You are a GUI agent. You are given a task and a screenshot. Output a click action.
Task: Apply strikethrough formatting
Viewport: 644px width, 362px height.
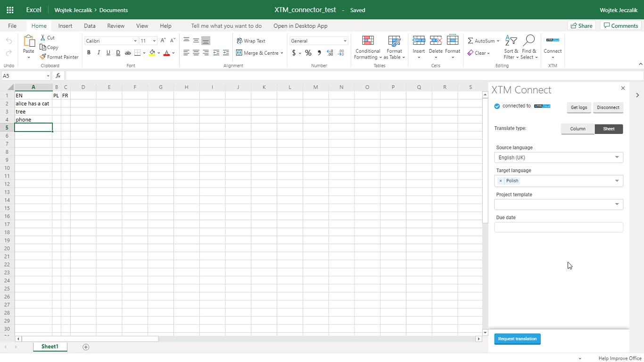coord(127,53)
